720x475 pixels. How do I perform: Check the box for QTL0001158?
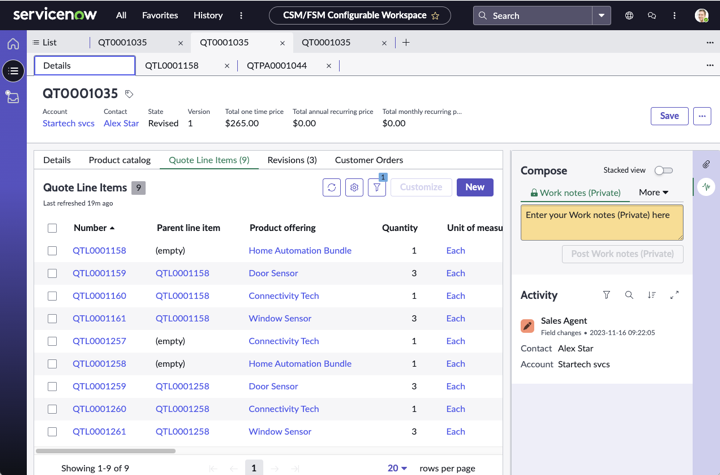coord(52,251)
